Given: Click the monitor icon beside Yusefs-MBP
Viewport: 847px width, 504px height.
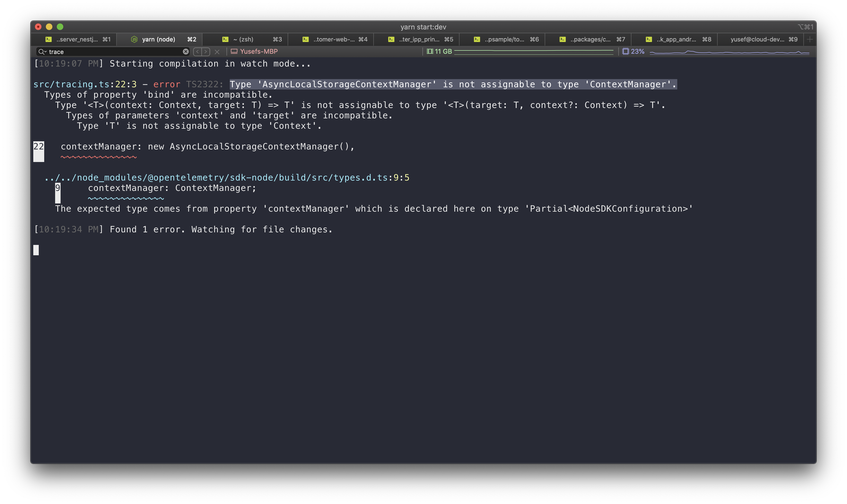Looking at the screenshot, I should [x=234, y=51].
